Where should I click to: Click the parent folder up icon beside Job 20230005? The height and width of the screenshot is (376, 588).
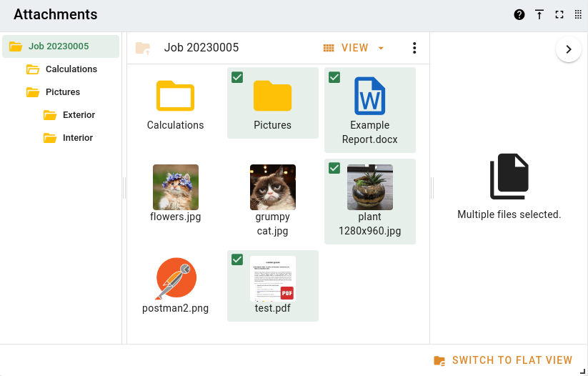point(143,48)
